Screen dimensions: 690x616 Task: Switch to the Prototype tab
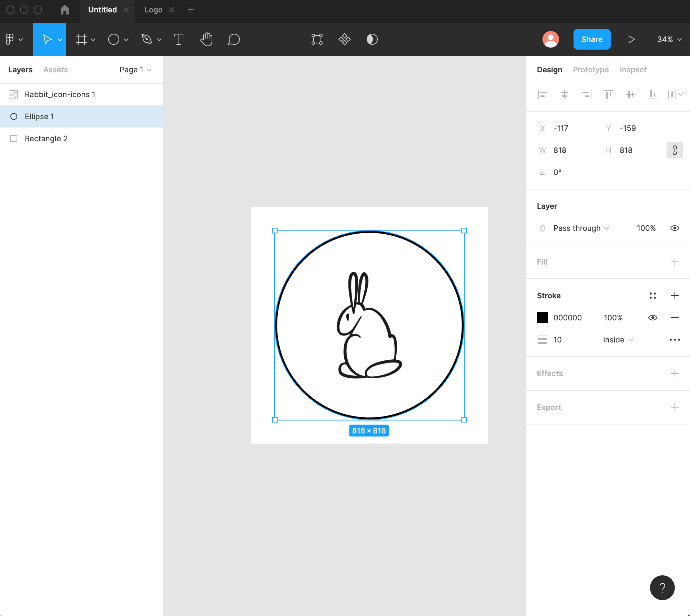(591, 70)
